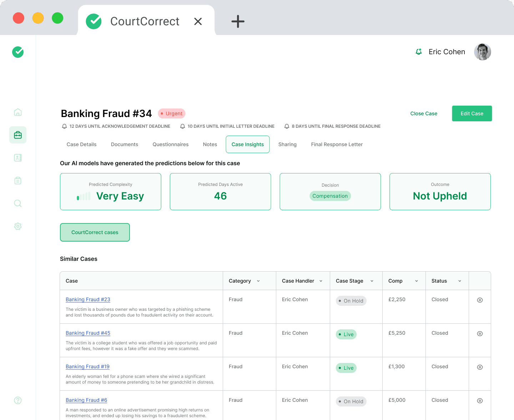
Task: Close the CourtCorrect browser tab
Action: [x=198, y=21]
